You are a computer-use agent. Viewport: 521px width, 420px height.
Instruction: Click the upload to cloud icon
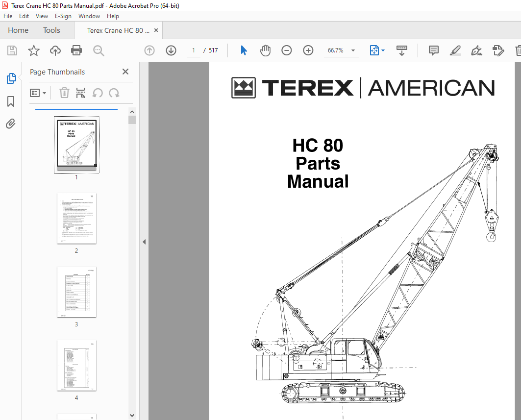pos(55,50)
